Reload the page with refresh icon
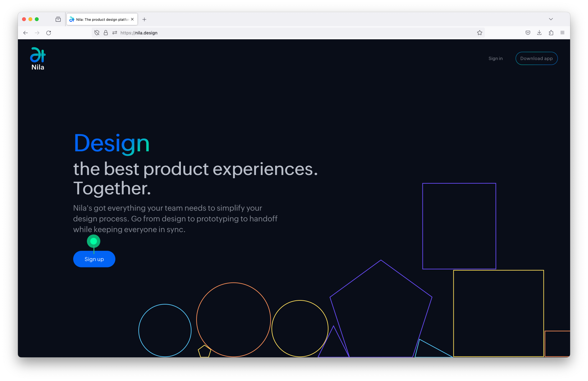Screen dimensions: 588x381 click(49, 33)
